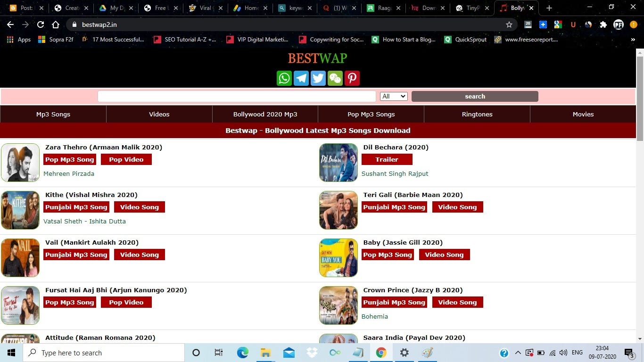Open Baby Jassie Gill Pop Mp3 Song
Viewport: 644px width, 362px height.
[x=388, y=255]
